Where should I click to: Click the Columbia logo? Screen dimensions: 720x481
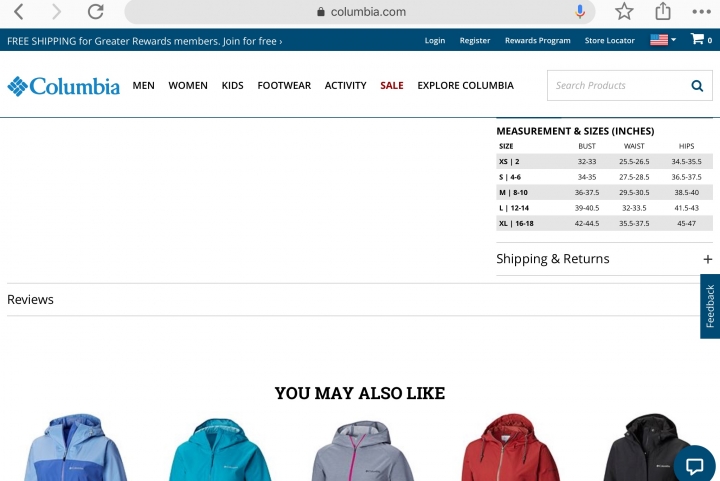coord(63,86)
